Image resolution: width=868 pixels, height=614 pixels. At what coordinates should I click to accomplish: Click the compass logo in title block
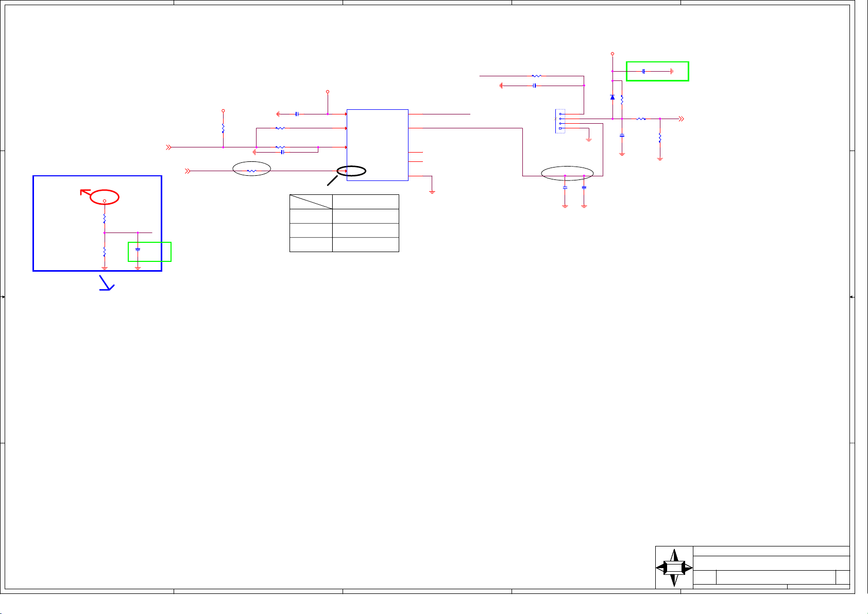point(674,568)
